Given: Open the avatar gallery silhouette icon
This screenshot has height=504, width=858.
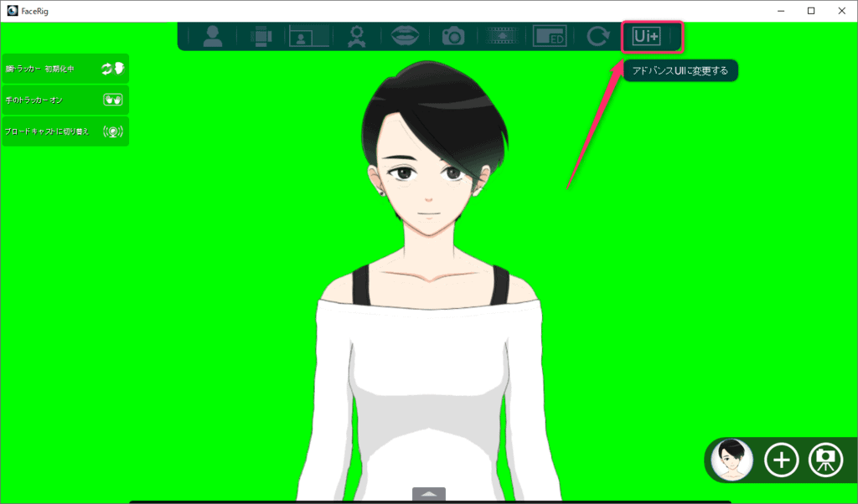Looking at the screenshot, I should click(x=213, y=36).
